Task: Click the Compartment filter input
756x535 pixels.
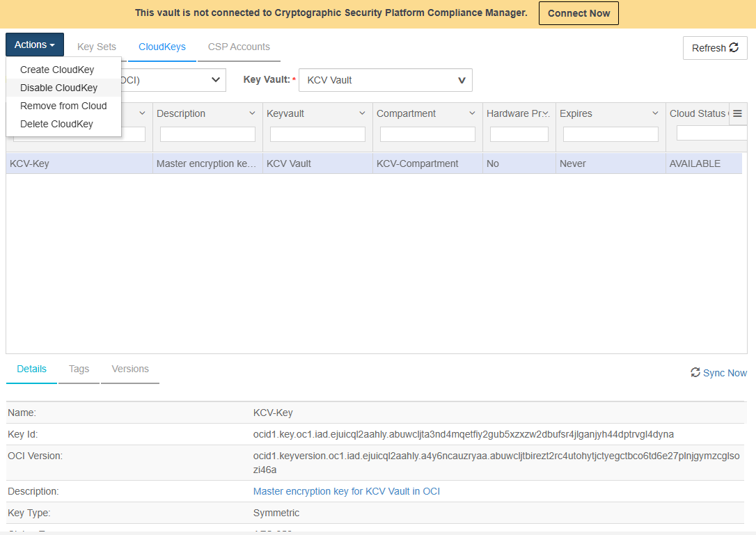Action: click(427, 134)
